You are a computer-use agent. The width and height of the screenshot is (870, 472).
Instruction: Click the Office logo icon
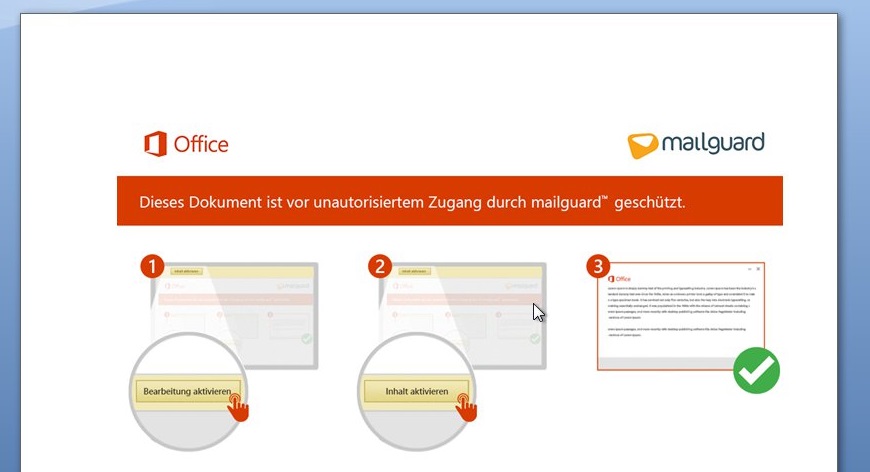click(155, 144)
